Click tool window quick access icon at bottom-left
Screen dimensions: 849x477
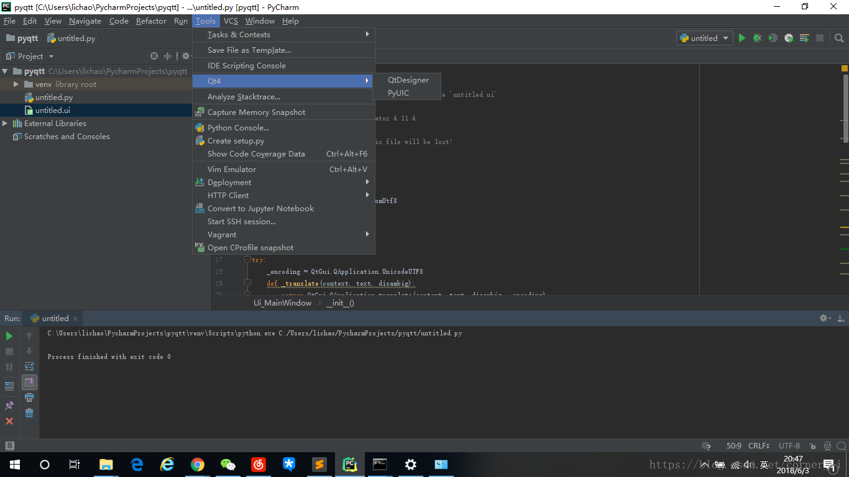pyautogui.click(x=9, y=446)
